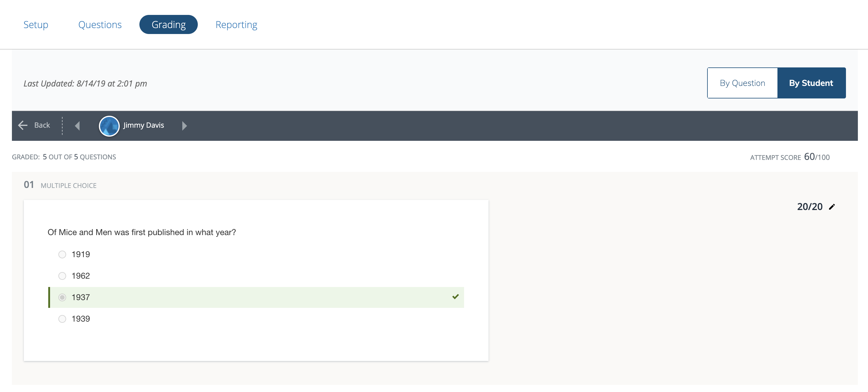Image resolution: width=868 pixels, height=392 pixels.
Task: Select the 1939 radio option
Action: coord(62,319)
